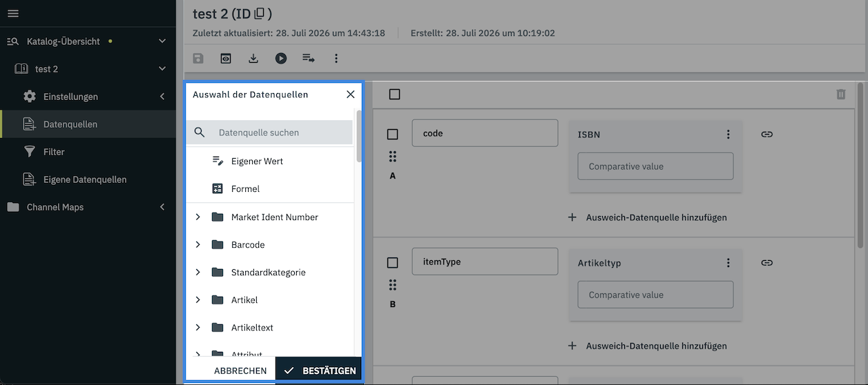Expand the Einstellungen chevron
Image resolution: width=868 pixels, height=385 pixels.
click(x=162, y=97)
